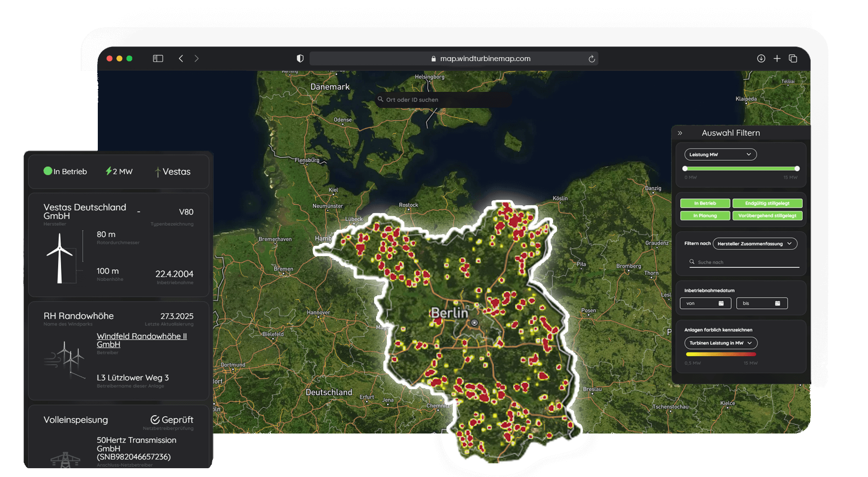Open the calendar icon in the von field
Viewport: 868px width, 477px height.
721,304
